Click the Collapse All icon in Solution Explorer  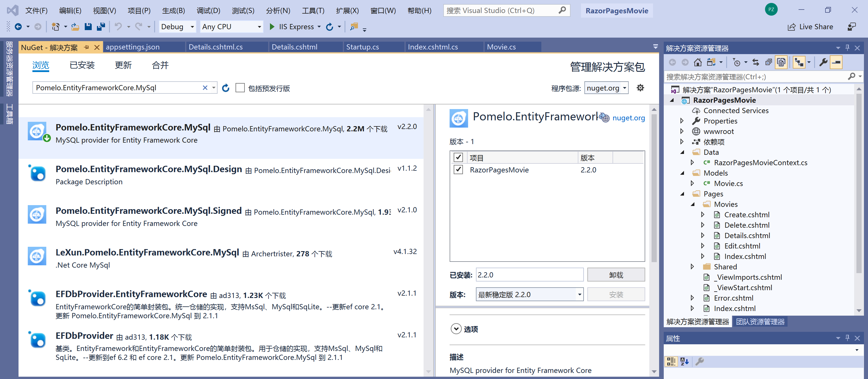[768, 62]
